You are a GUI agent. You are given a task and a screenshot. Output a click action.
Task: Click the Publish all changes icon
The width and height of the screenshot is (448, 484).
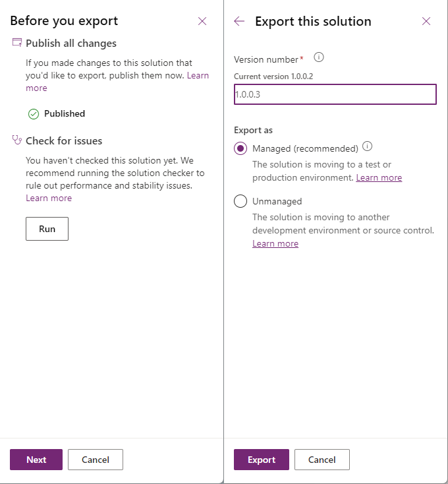[x=17, y=44]
